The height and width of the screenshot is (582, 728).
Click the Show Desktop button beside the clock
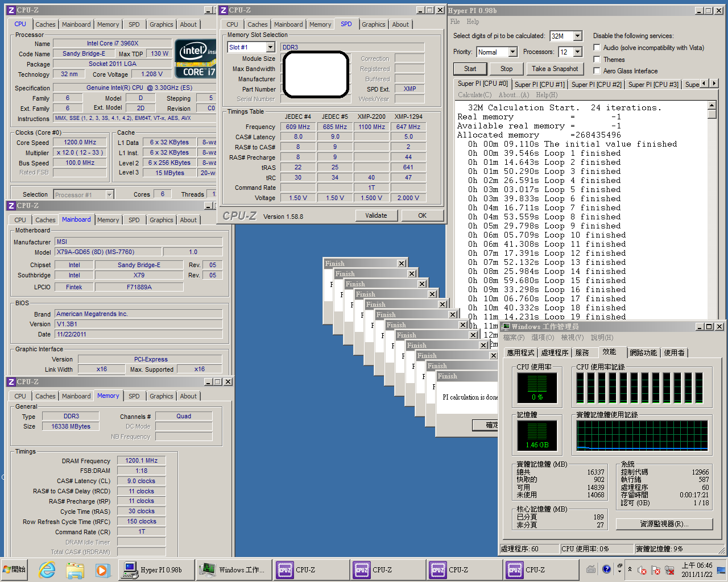(722, 569)
